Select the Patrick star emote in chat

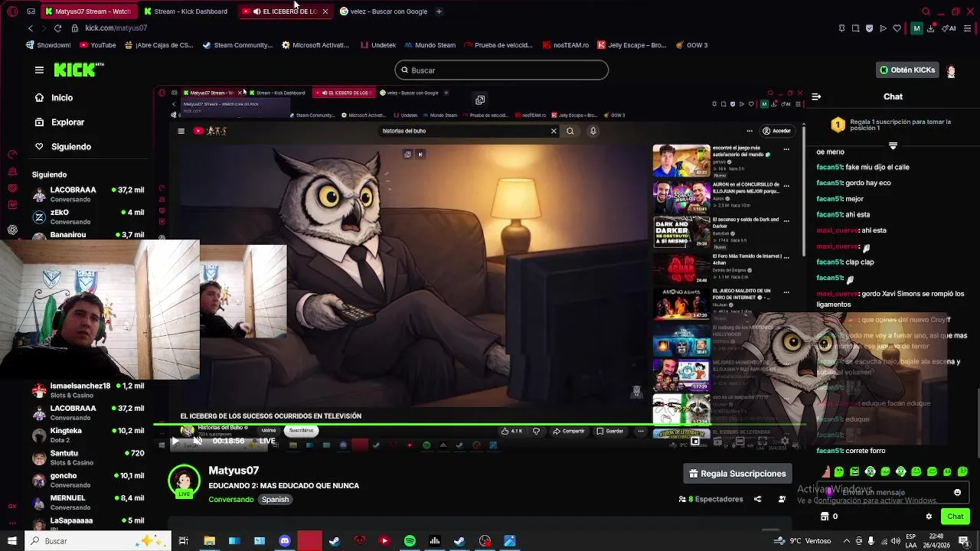pos(825,471)
